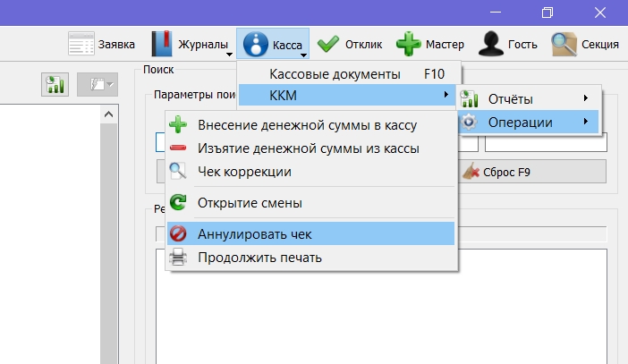Choose Внесение денежной суммы в кассу
Viewport: 628px width, 364px height.
310,125
